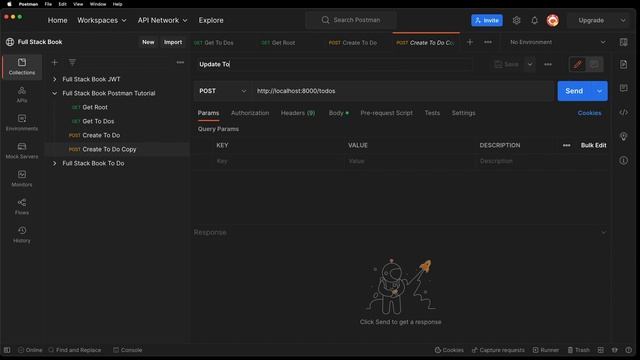Open the No Environment dropdown
The width and height of the screenshot is (640, 360).
pos(558,42)
